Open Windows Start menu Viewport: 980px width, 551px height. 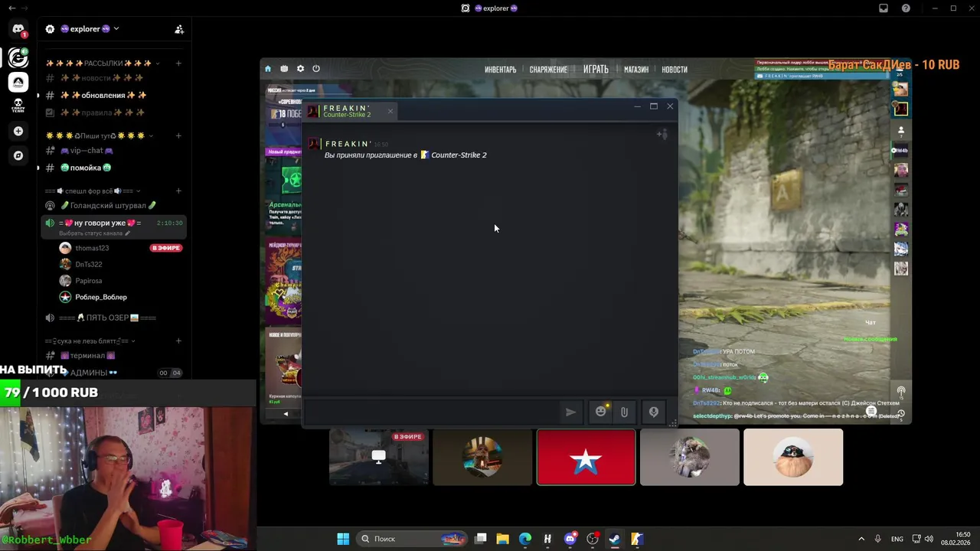click(x=343, y=539)
